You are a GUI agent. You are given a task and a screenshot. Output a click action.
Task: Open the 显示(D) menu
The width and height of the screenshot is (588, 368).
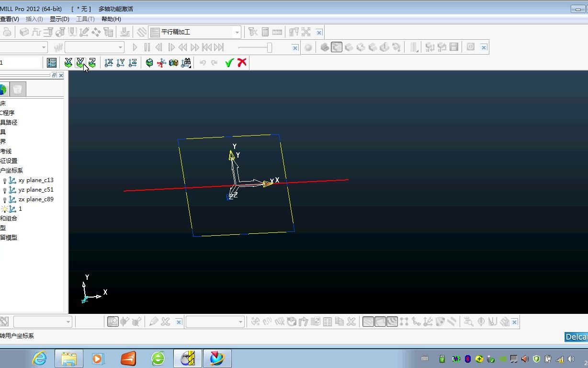(x=59, y=19)
